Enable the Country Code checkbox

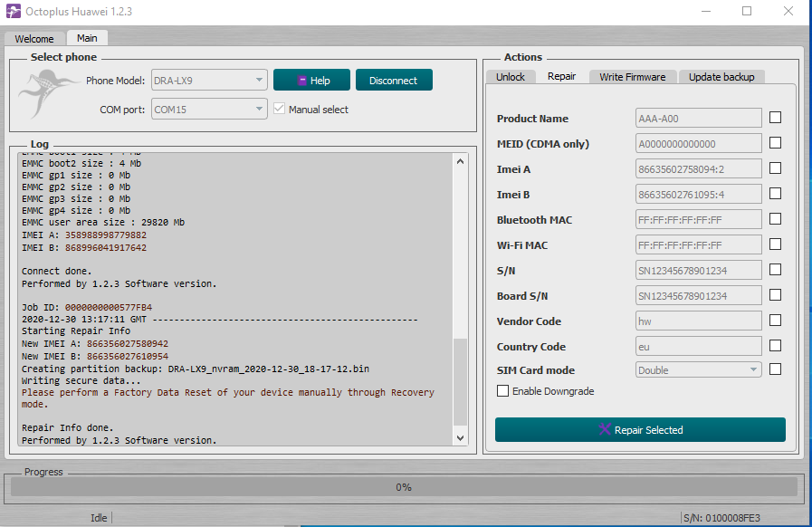click(775, 346)
